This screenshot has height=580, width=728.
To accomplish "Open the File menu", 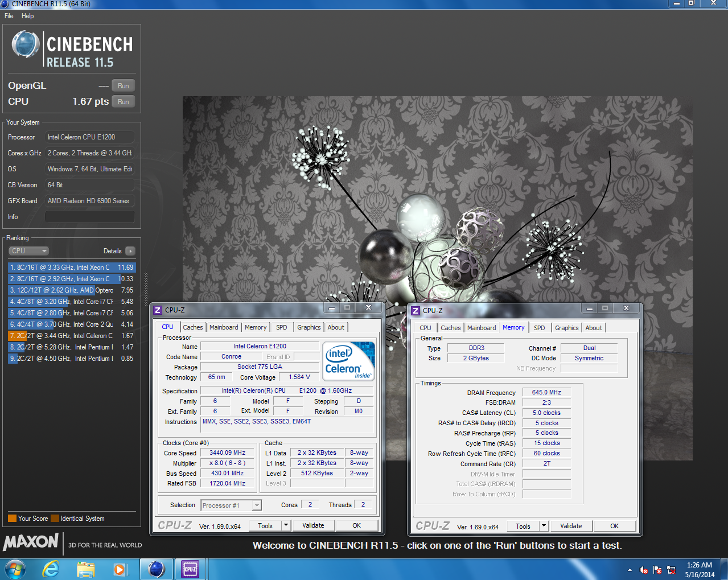I will (9, 16).
